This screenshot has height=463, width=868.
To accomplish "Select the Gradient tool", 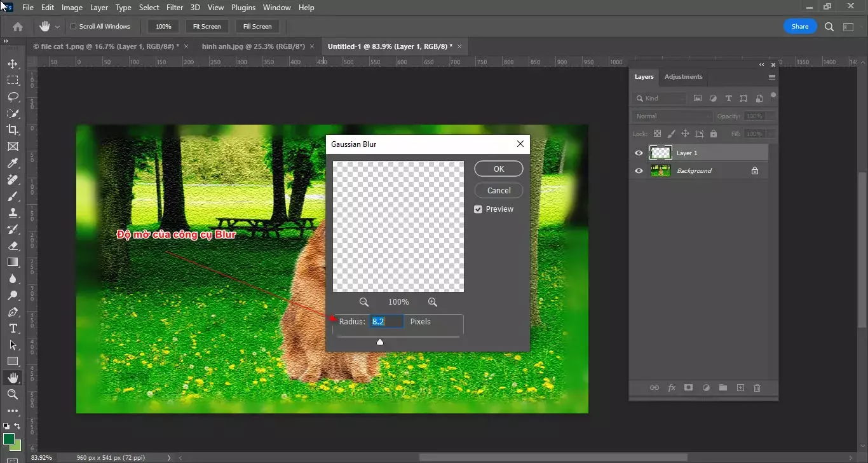I will tap(13, 262).
